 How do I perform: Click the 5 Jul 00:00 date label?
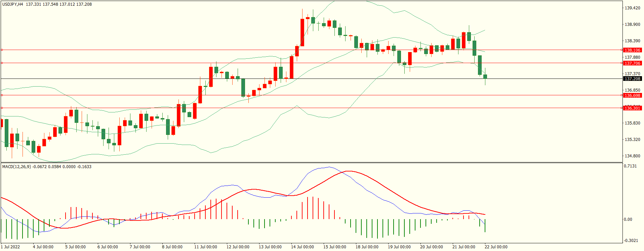[75, 247]
